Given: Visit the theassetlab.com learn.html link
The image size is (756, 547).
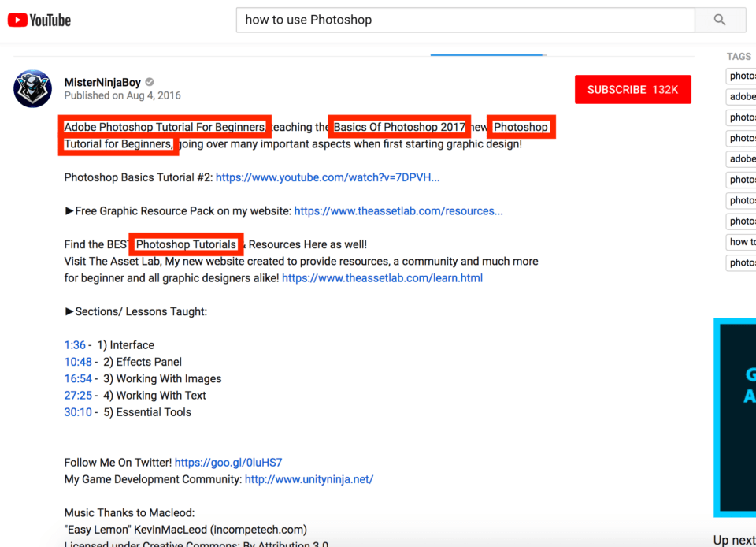Looking at the screenshot, I should coord(382,277).
